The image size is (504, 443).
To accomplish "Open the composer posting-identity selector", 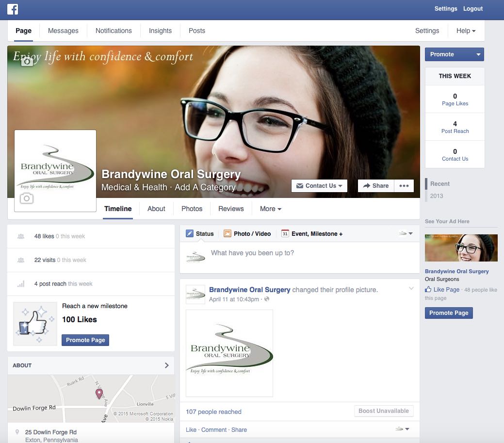I will [406, 233].
